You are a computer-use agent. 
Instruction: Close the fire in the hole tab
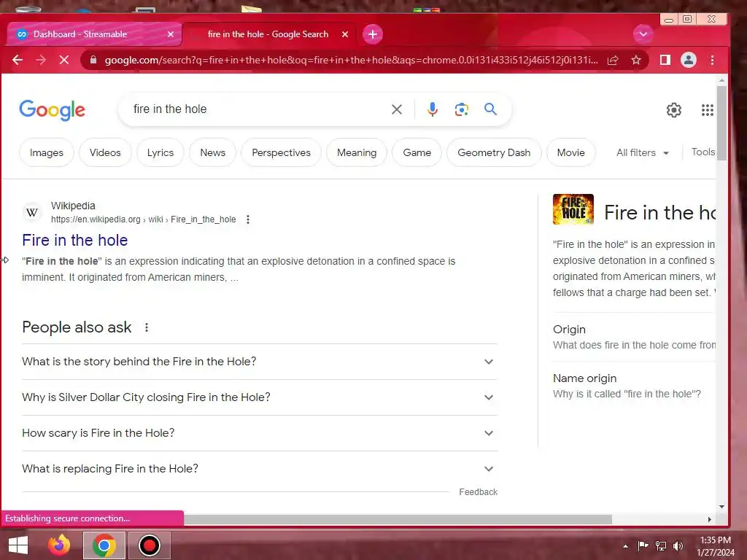tap(345, 34)
